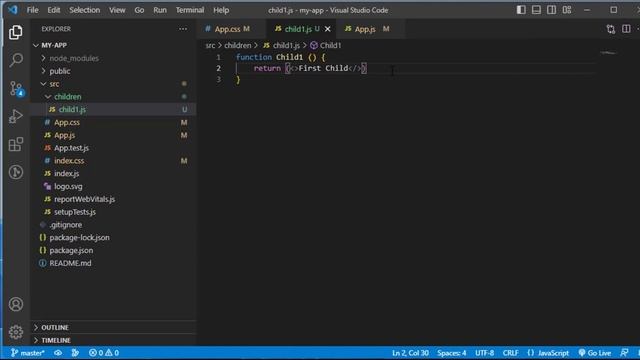
Task: Click Open Changes icon in editor toolbar
Action: pos(611,29)
